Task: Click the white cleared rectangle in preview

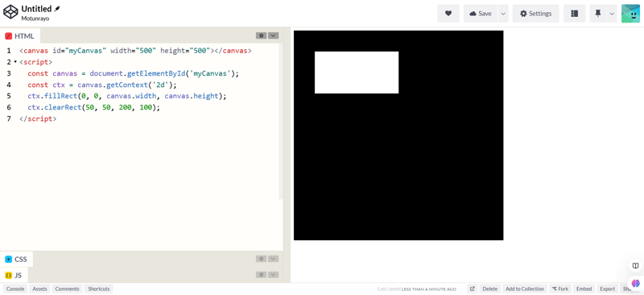Action: click(x=357, y=73)
